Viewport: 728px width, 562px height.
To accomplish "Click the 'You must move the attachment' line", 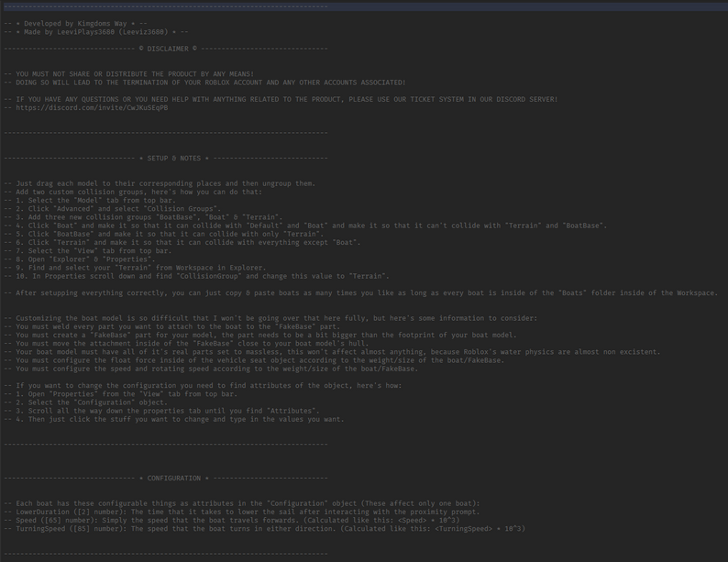I will (x=187, y=344).
